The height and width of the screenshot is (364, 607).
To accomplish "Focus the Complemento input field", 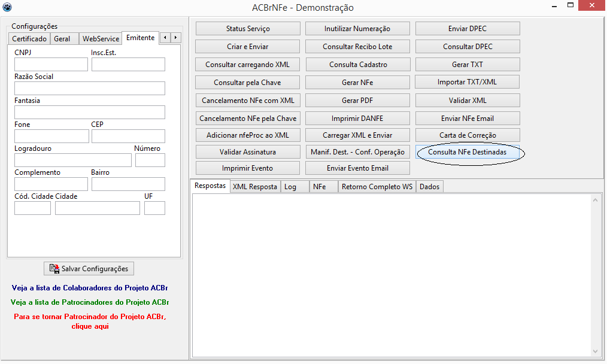I will point(51,184).
